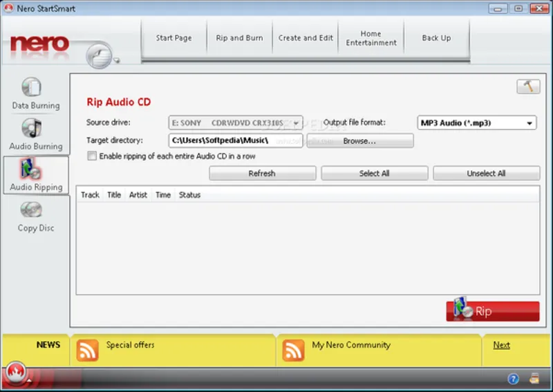The width and height of the screenshot is (553, 392).
Task: Select the Audio Ripping section
Action: [36, 175]
